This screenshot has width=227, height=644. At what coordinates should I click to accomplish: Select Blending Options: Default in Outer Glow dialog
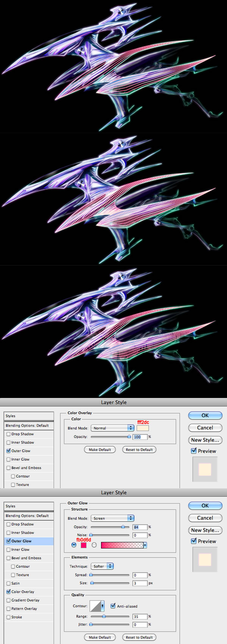pos(29,516)
